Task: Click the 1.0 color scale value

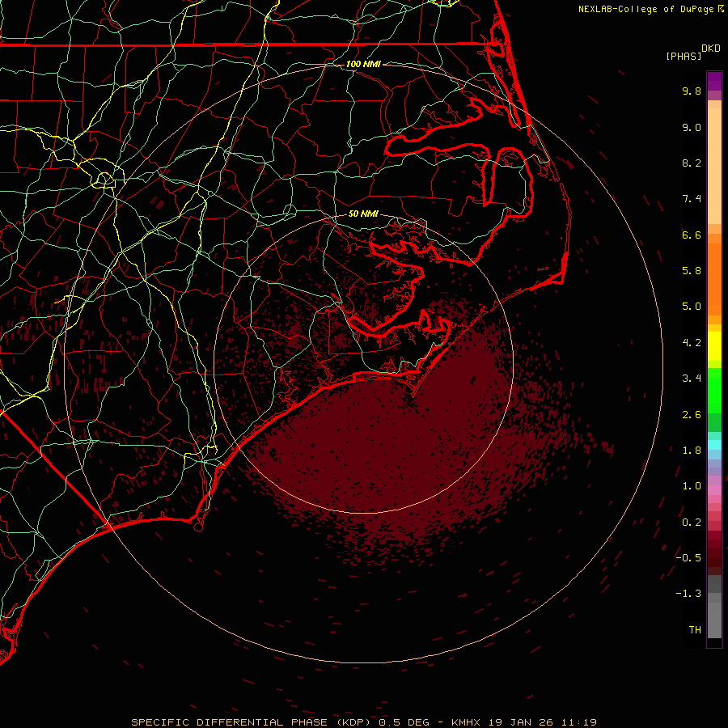Action: pos(692,486)
